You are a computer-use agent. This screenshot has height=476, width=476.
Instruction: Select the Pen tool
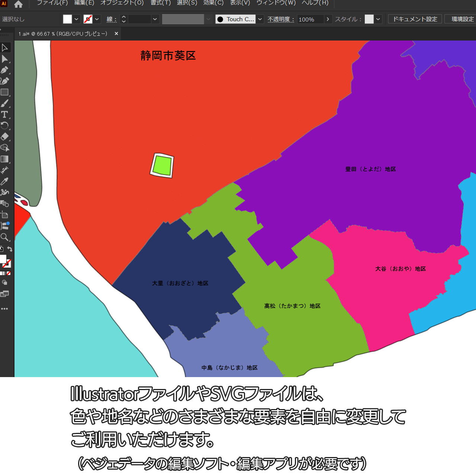click(x=5, y=70)
